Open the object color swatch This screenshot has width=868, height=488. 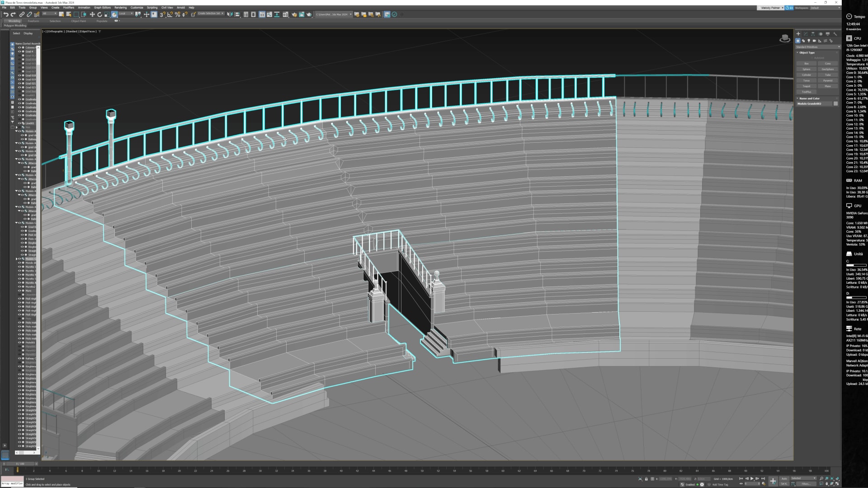coord(835,104)
